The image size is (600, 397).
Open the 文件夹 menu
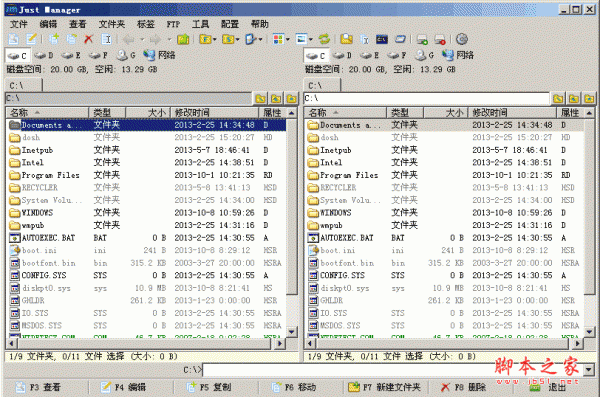[x=112, y=24]
